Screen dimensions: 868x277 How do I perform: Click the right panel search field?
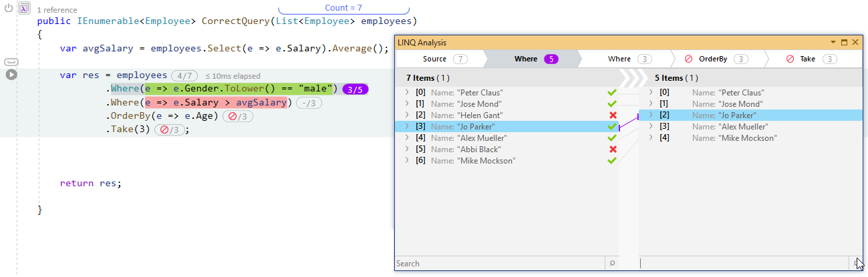tap(745, 264)
